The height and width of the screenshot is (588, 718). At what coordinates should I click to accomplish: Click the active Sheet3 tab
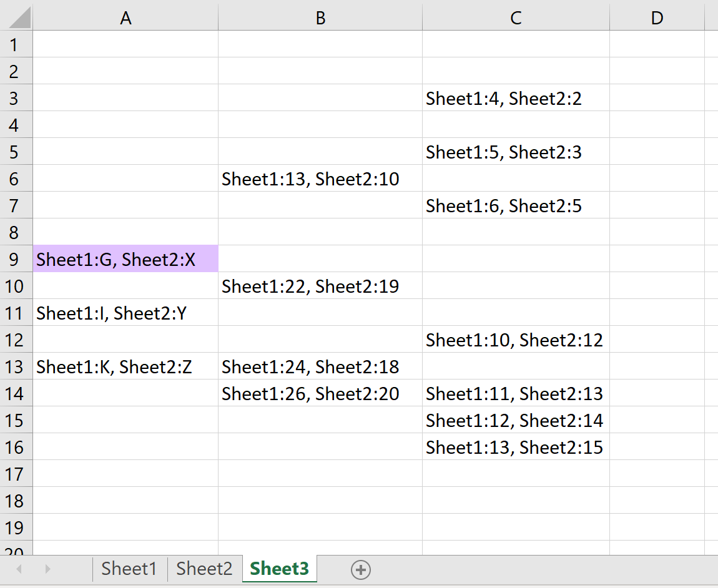279,569
